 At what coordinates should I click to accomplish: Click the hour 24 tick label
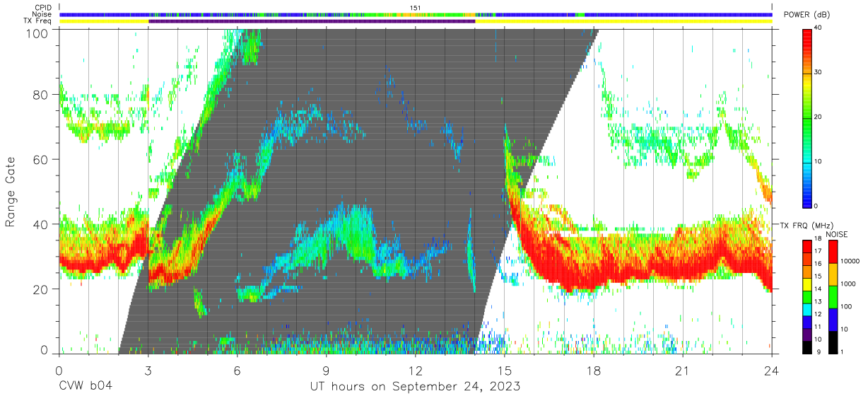pyautogui.click(x=772, y=370)
